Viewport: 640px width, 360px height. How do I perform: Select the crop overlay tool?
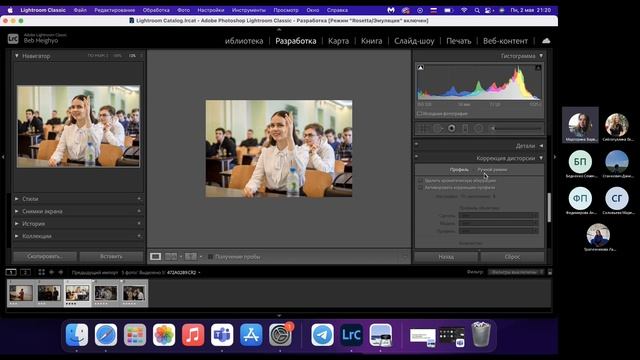[x=423, y=129]
